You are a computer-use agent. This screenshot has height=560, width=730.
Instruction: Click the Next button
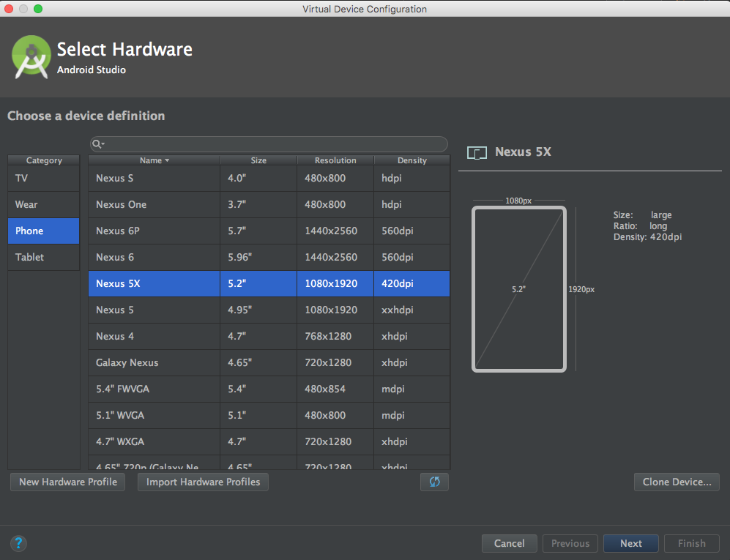pyautogui.click(x=631, y=543)
